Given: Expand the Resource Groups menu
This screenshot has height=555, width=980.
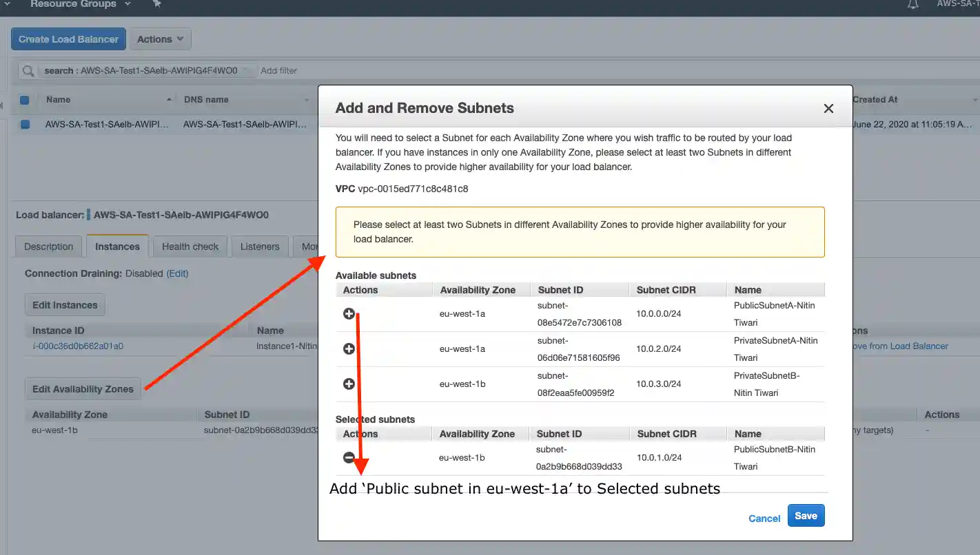Looking at the screenshot, I should (x=79, y=4).
